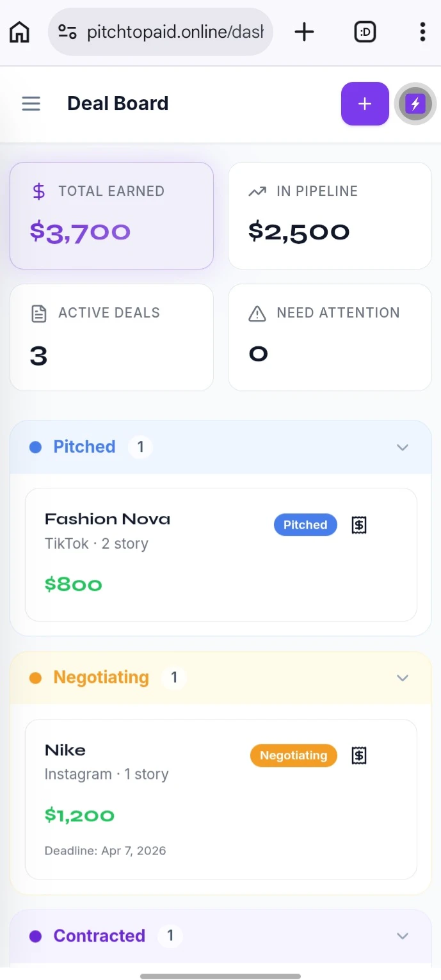Collapse the Negotiating section
Image resolution: width=441 pixels, height=980 pixels.
tap(402, 678)
